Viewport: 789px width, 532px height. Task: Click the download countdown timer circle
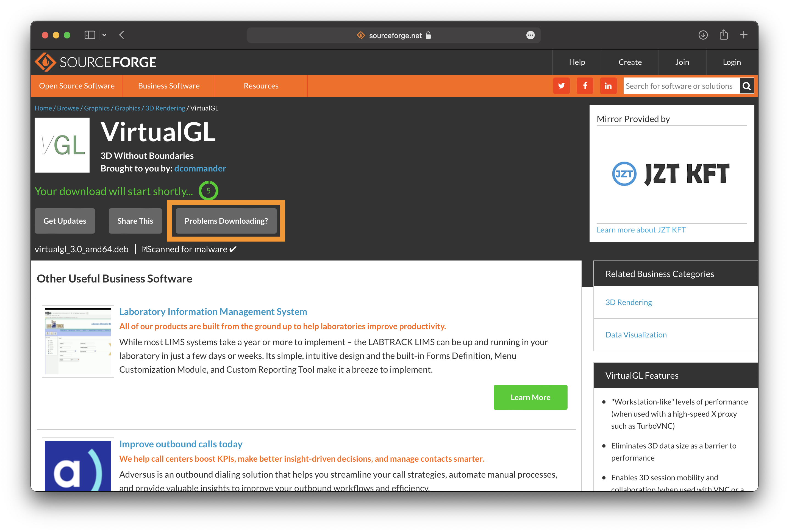pyautogui.click(x=208, y=191)
